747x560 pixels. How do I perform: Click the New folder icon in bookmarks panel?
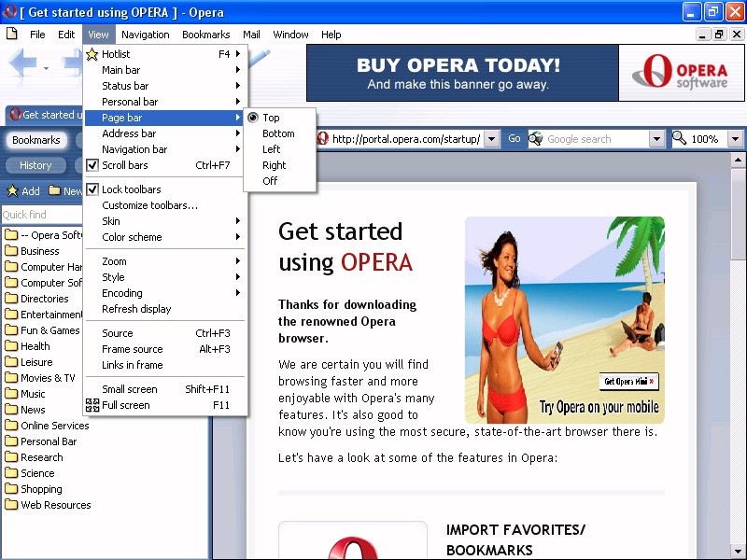point(55,190)
